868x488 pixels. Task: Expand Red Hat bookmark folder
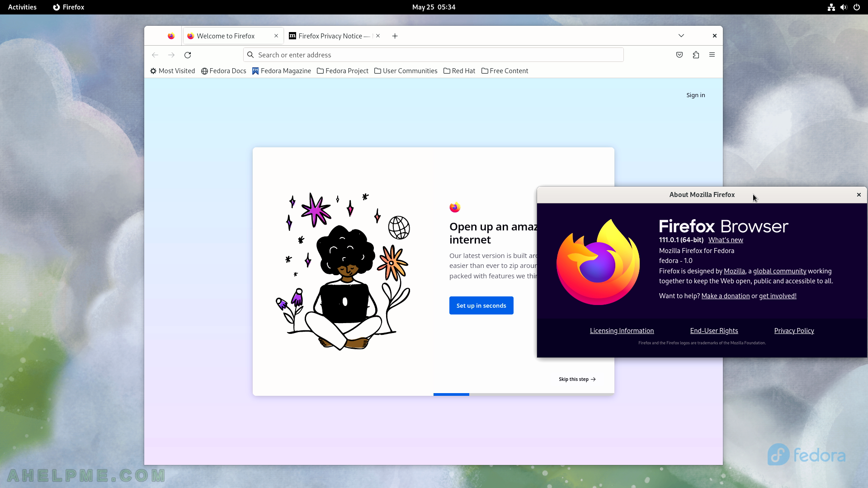pos(459,71)
